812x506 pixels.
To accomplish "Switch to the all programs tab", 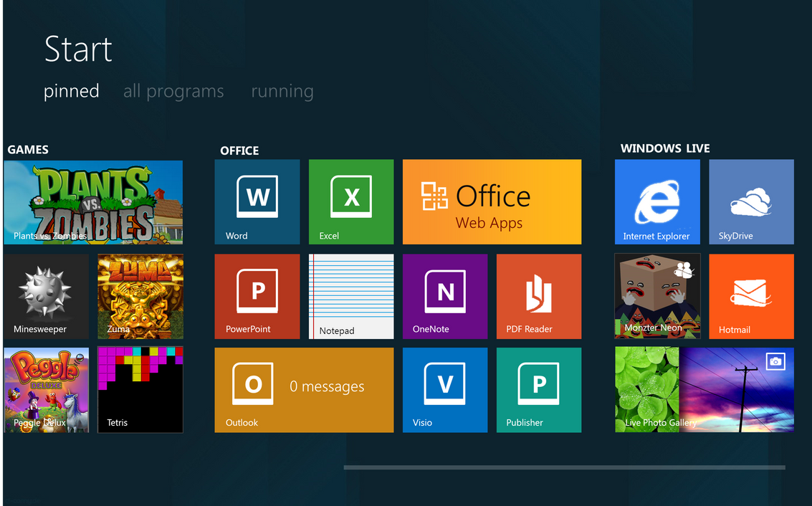I will (x=173, y=91).
